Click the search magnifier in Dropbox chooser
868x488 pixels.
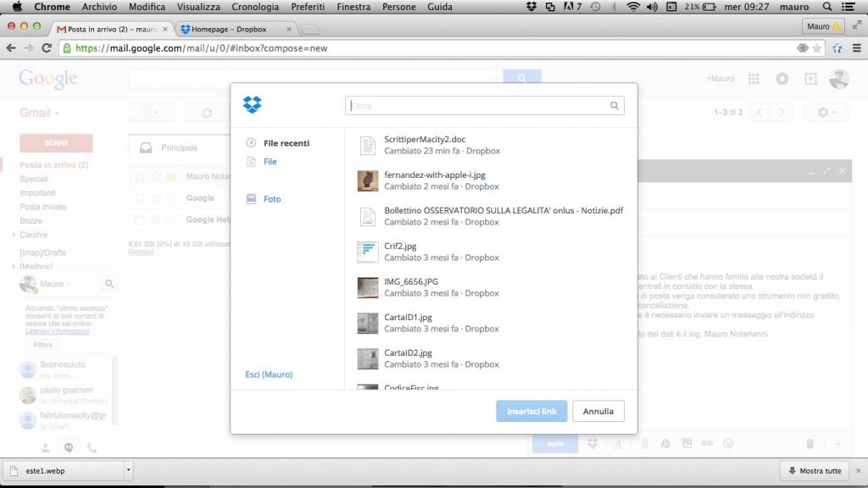coord(615,106)
